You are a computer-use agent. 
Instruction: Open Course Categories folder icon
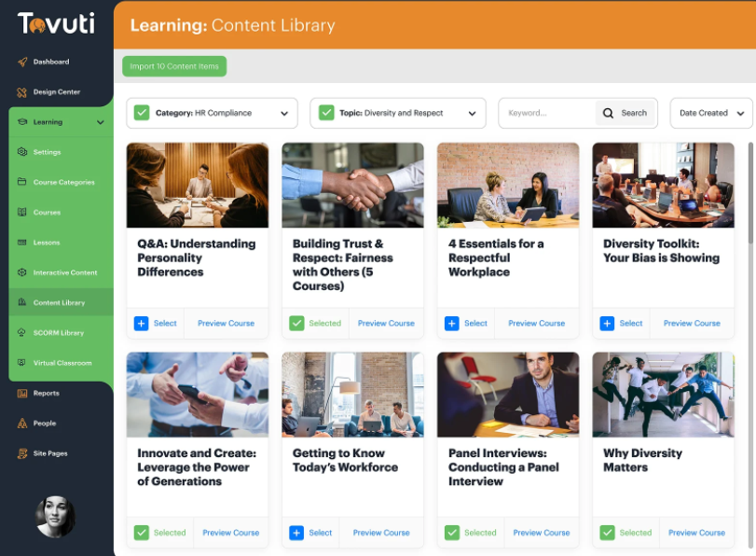[x=22, y=182]
